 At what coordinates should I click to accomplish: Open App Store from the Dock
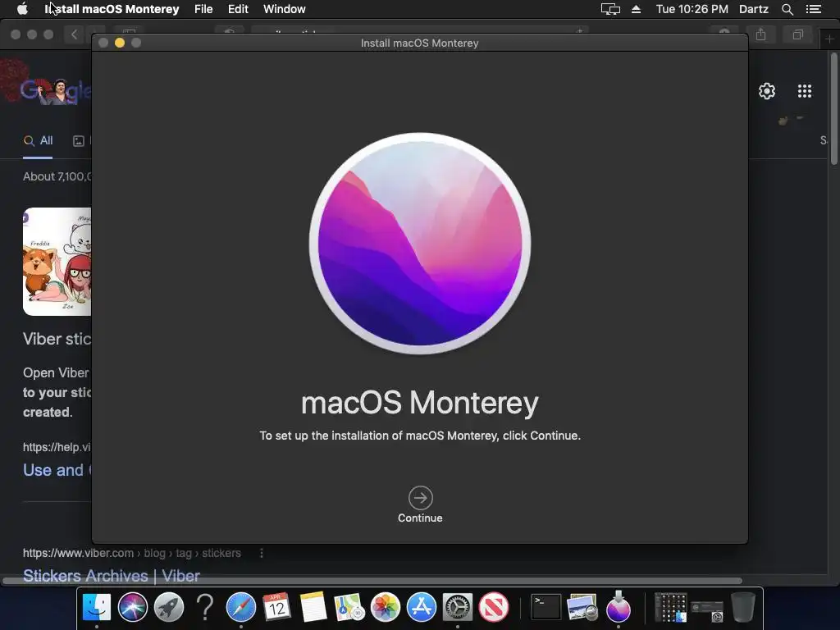point(421,607)
